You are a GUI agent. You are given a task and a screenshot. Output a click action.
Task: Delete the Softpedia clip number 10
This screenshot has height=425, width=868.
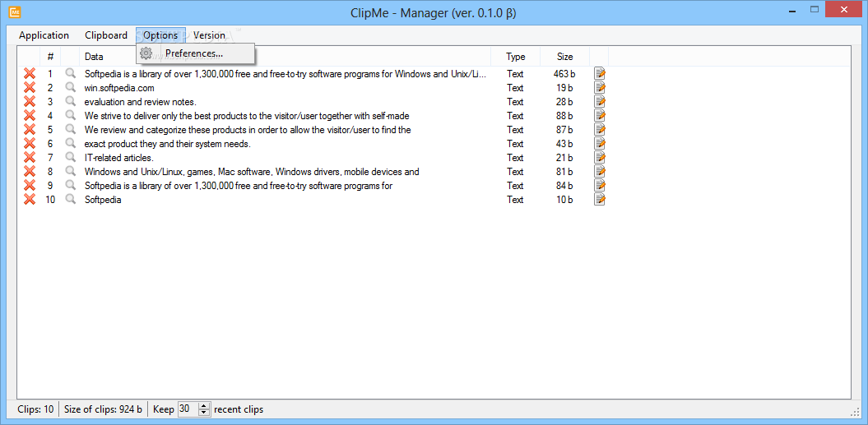[x=30, y=200]
